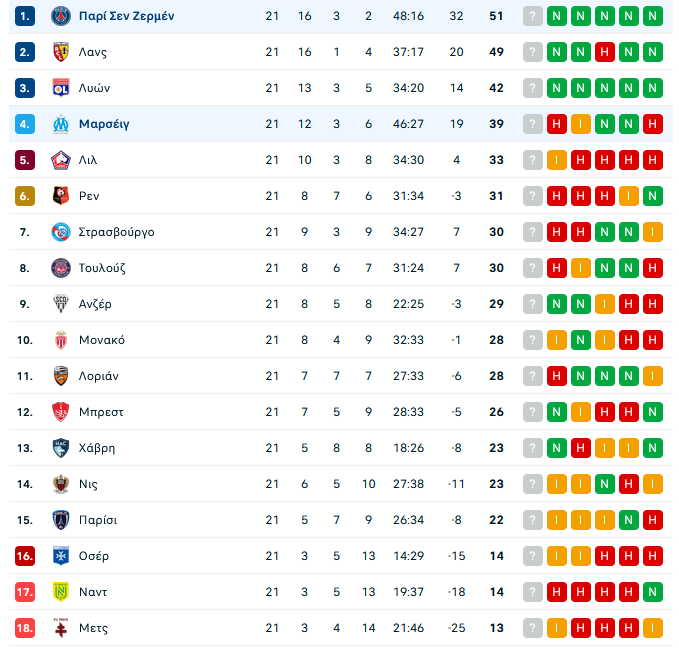
Task: Open the Μαρσέιγ team link
Action: coord(104,124)
